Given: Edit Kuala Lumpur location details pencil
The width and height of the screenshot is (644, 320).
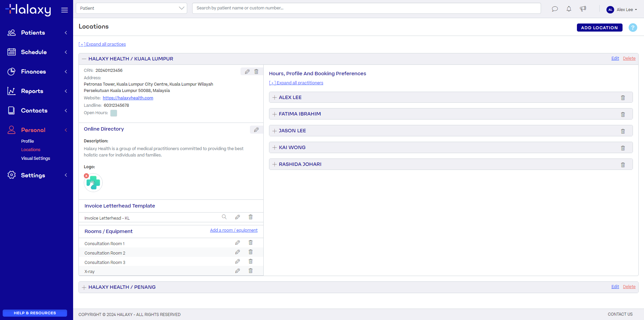Looking at the screenshot, I should coord(247,72).
